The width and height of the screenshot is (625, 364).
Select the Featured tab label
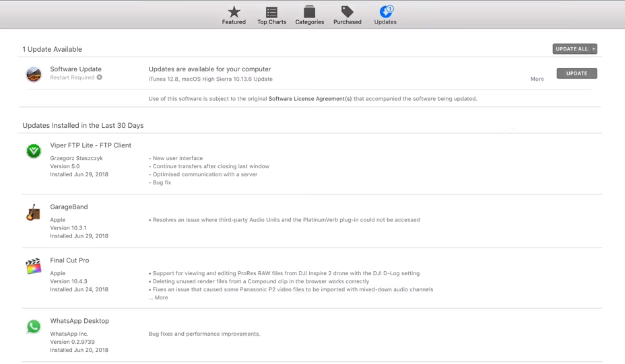234,22
